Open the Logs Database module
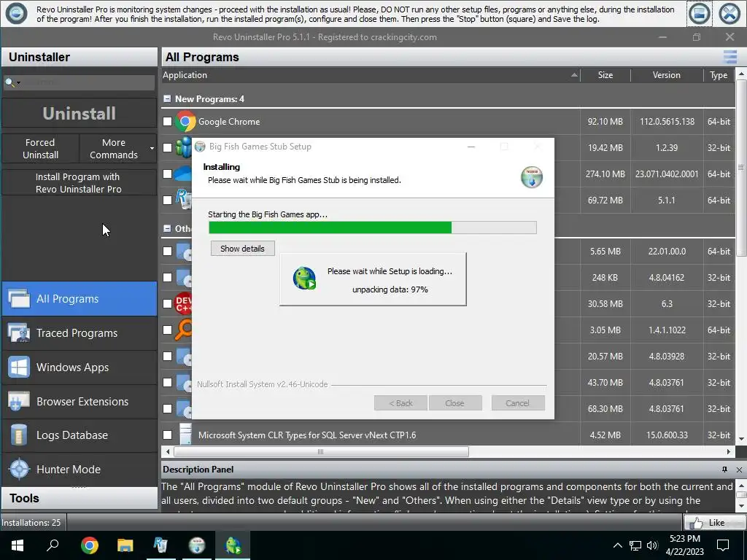Viewport: 747px width, 560px height. coord(79,435)
